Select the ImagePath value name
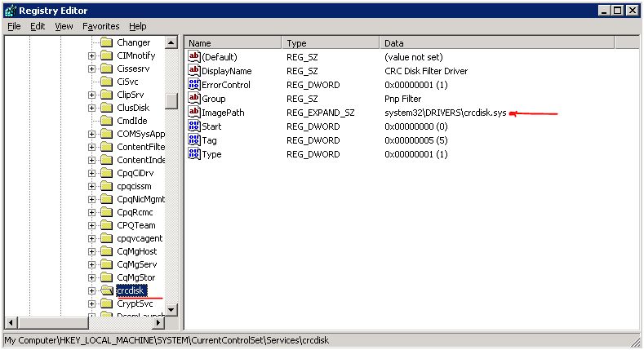 click(223, 113)
